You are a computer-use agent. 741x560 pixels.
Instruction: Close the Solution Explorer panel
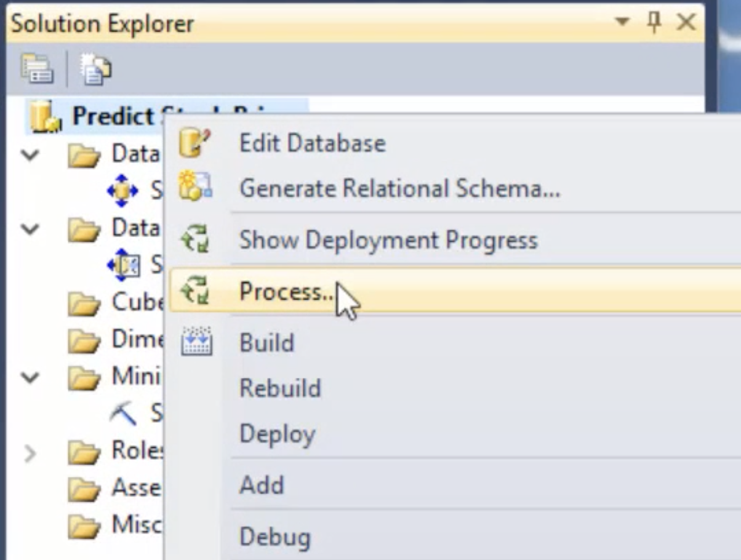click(x=686, y=23)
